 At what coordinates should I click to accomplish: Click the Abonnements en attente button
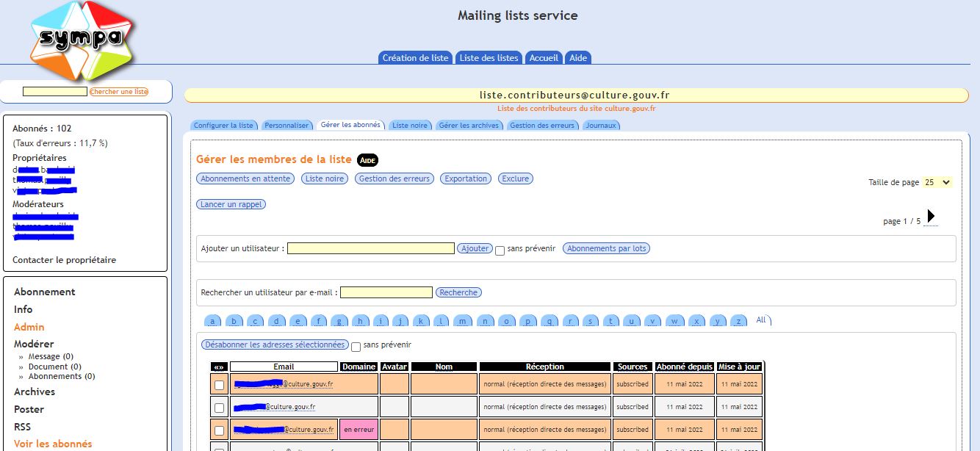(245, 178)
